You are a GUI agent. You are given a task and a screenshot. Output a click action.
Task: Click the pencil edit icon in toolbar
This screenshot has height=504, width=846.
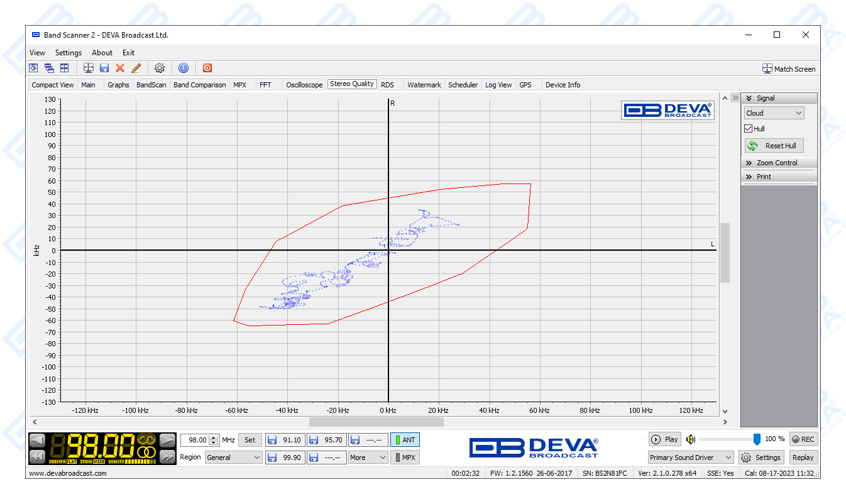coord(136,68)
